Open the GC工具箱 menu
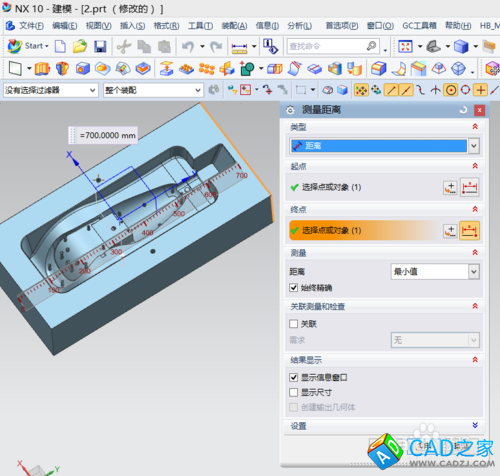 coord(419,26)
